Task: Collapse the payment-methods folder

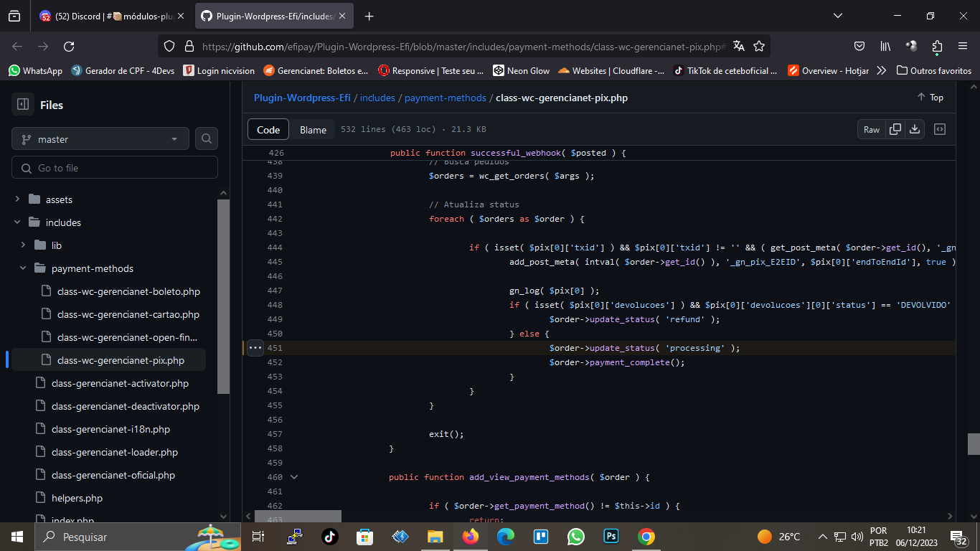Action: 23,268
